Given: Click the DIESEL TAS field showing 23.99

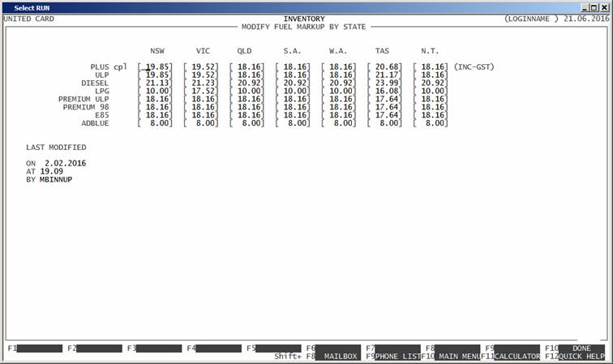Looking at the screenshot, I should 384,83.
